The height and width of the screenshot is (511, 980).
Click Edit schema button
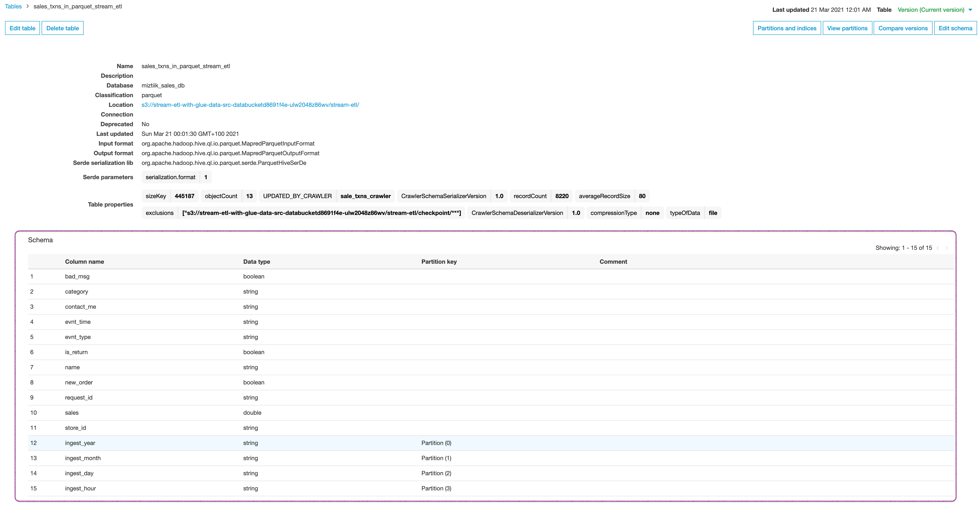(x=955, y=28)
